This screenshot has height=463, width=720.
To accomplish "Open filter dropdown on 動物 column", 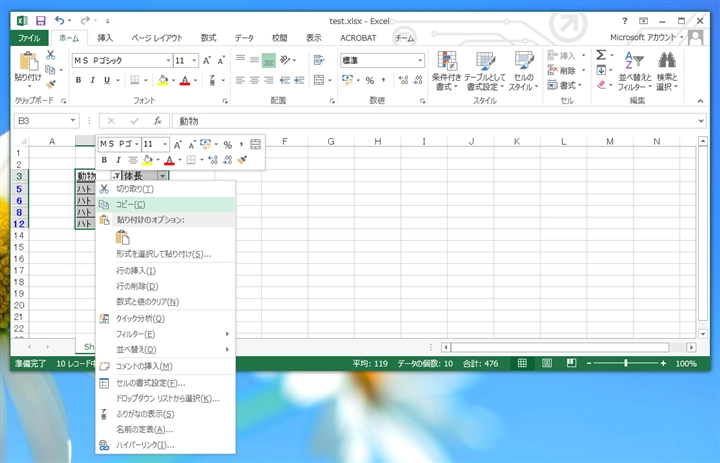I will point(117,176).
